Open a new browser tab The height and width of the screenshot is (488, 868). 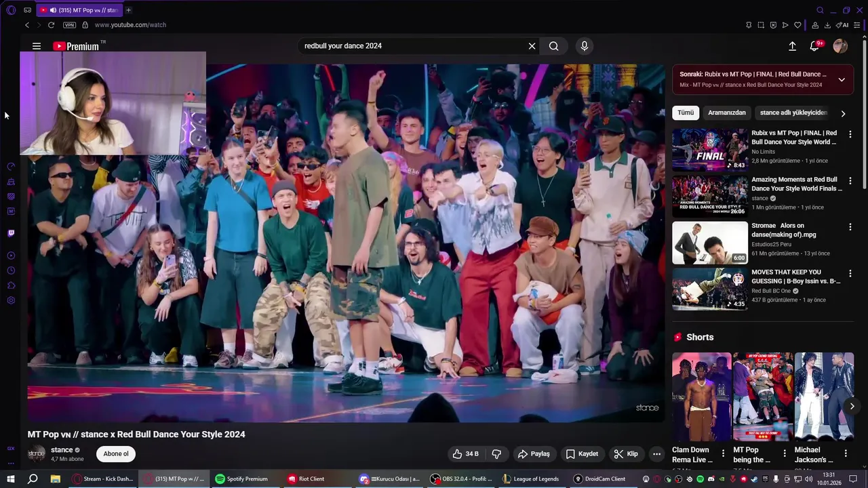coord(128,10)
